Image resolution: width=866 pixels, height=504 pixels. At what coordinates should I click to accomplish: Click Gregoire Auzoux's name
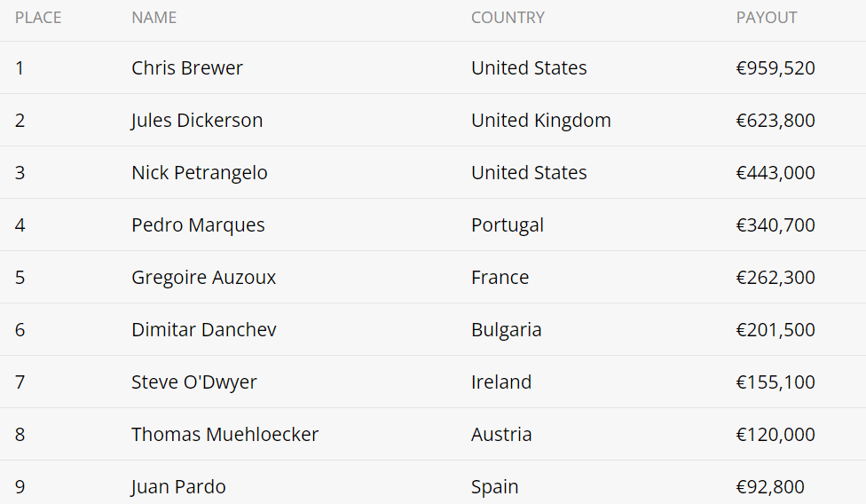[x=203, y=278]
